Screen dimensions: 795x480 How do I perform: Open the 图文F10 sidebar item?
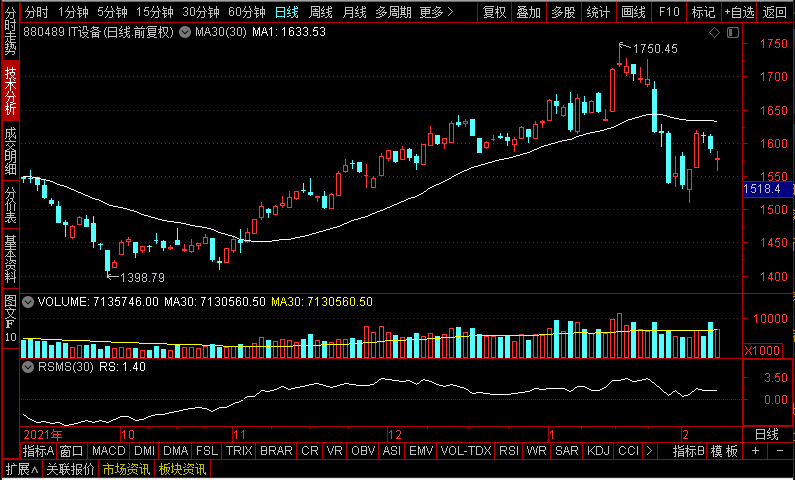tap(10, 318)
